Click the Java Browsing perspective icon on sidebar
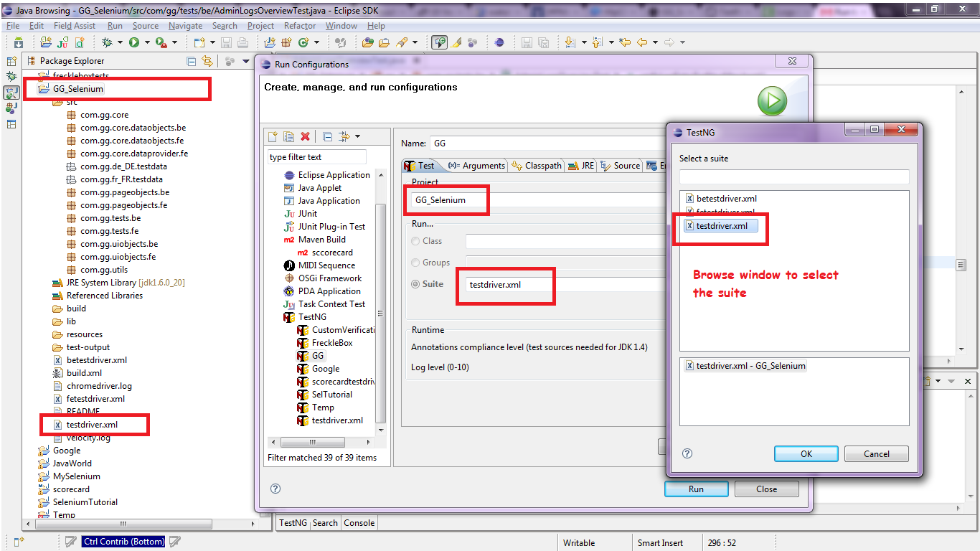The image size is (980, 551). (11, 93)
